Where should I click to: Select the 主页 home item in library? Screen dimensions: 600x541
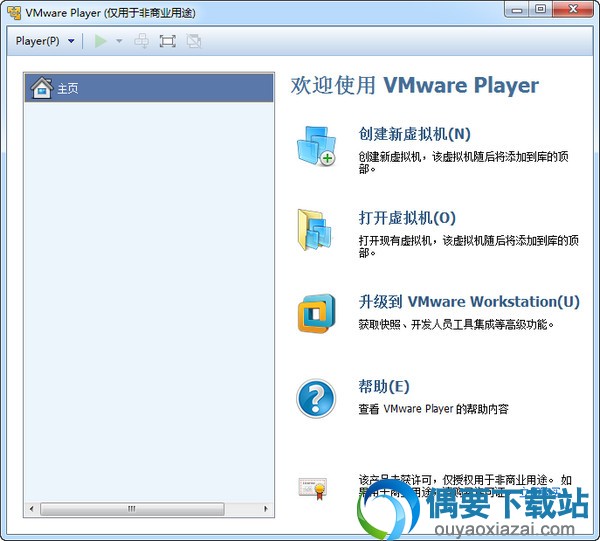[x=149, y=88]
